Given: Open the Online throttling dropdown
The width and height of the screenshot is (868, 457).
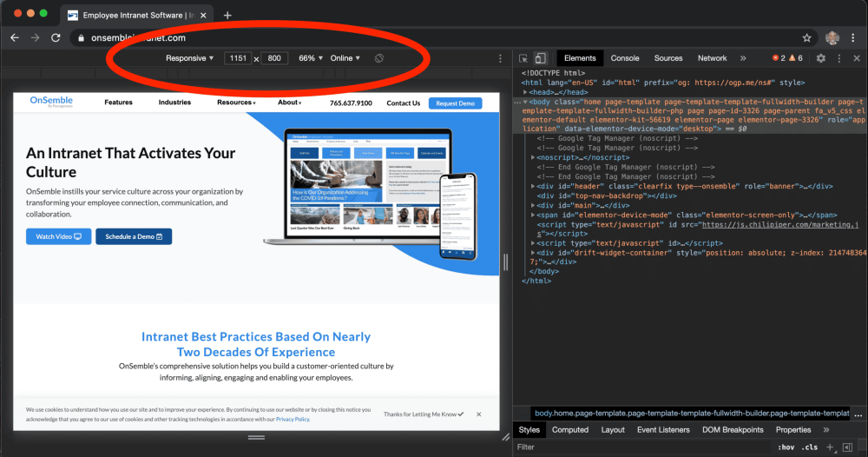Looking at the screenshot, I should (x=345, y=58).
